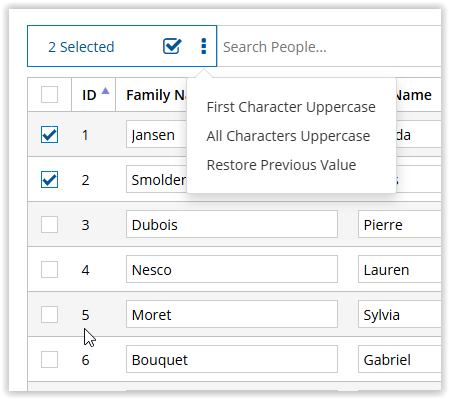
Task: Click the Bouquet family name field
Action: coord(232,359)
